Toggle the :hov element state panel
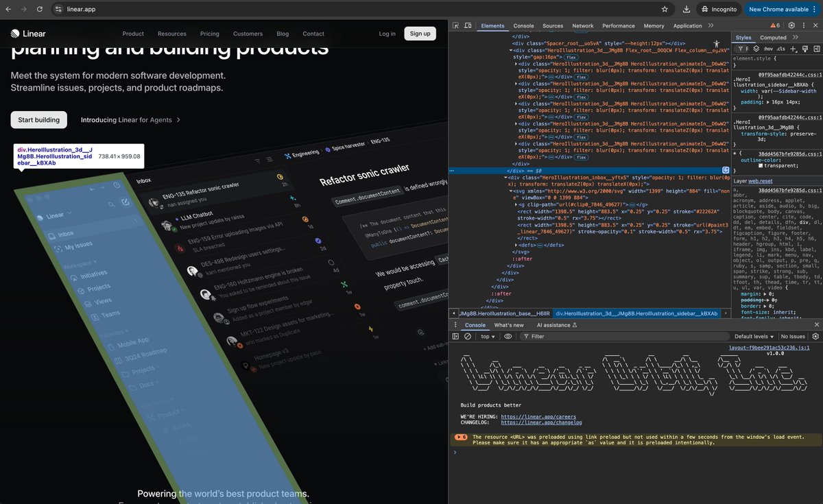The image size is (823, 504). [x=767, y=49]
